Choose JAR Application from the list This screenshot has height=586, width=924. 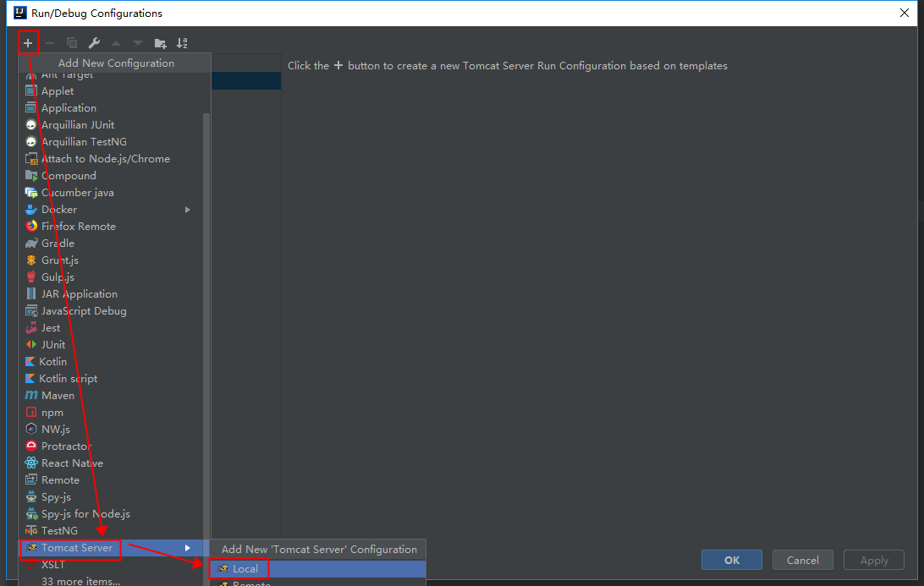pos(111,294)
